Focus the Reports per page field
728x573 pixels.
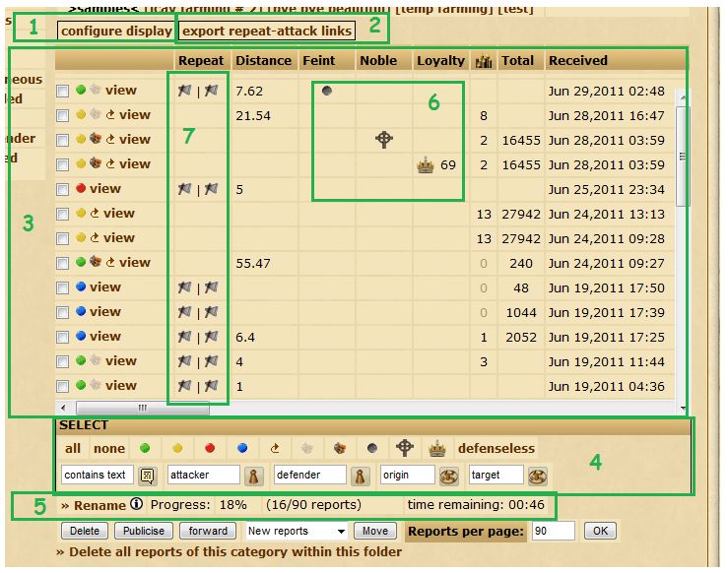pyautogui.click(x=553, y=531)
